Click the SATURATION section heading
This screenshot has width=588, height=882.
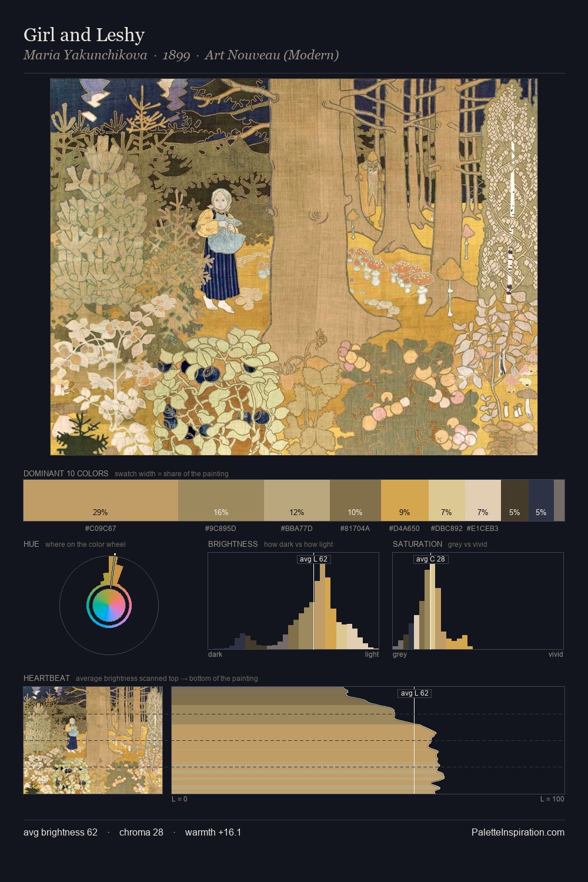417,544
